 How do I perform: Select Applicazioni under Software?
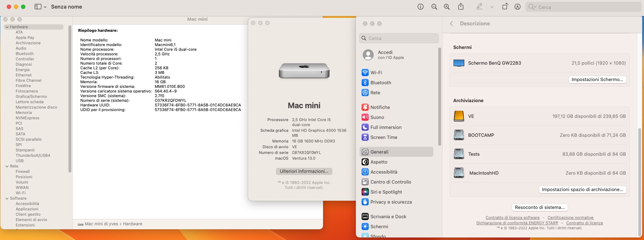(x=27, y=209)
